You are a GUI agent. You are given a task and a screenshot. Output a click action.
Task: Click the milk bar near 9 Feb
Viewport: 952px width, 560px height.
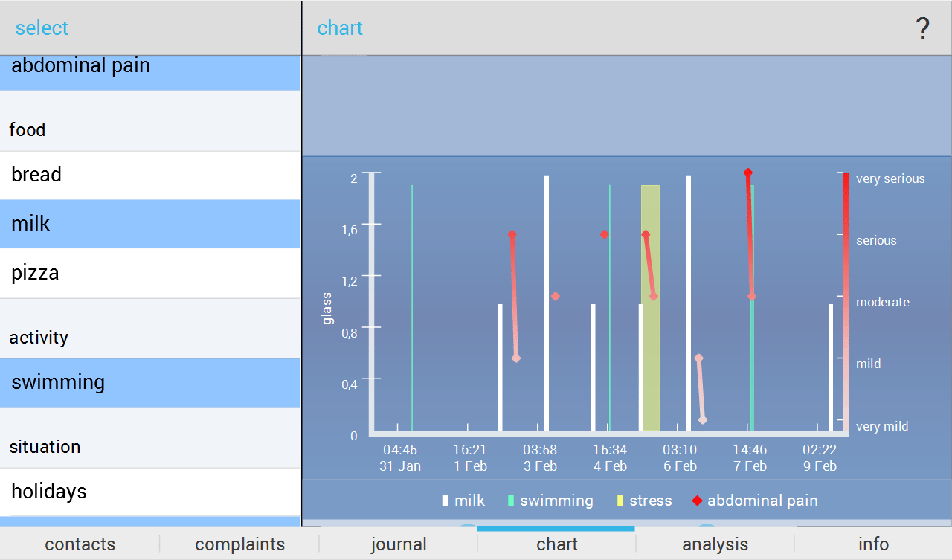pos(831,367)
